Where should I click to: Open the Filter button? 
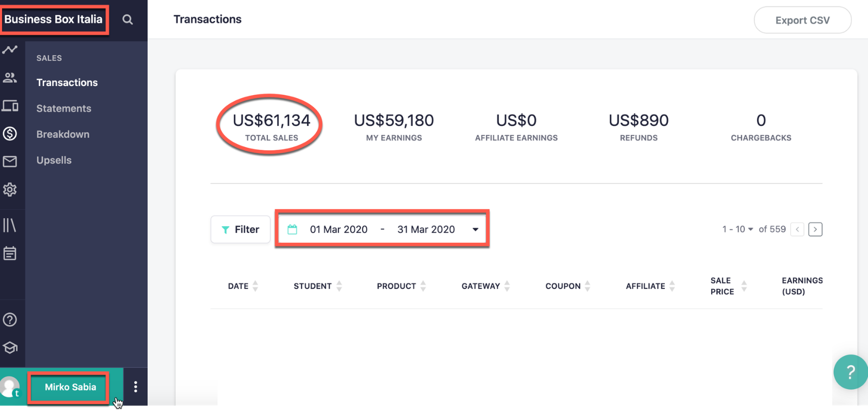(x=240, y=229)
